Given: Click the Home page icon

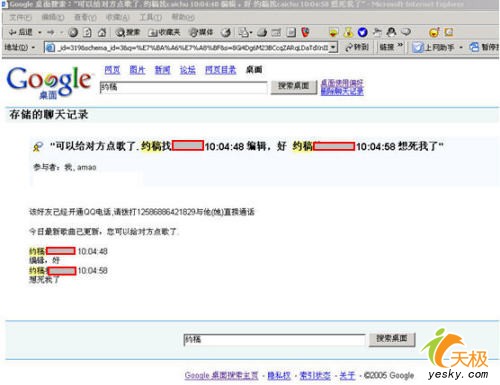Looking at the screenshot, I should tap(102, 32).
